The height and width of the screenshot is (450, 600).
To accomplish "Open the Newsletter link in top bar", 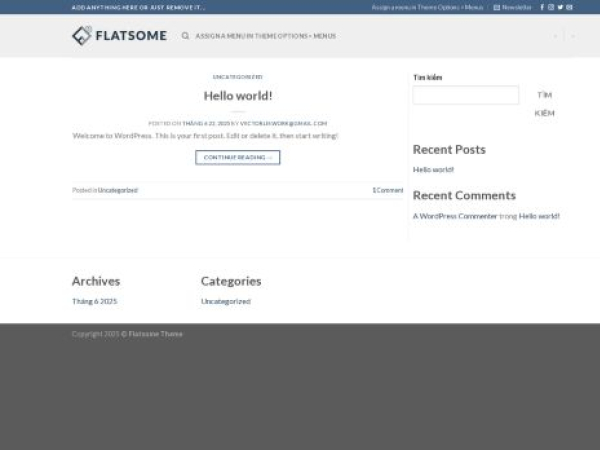I will 513,7.
